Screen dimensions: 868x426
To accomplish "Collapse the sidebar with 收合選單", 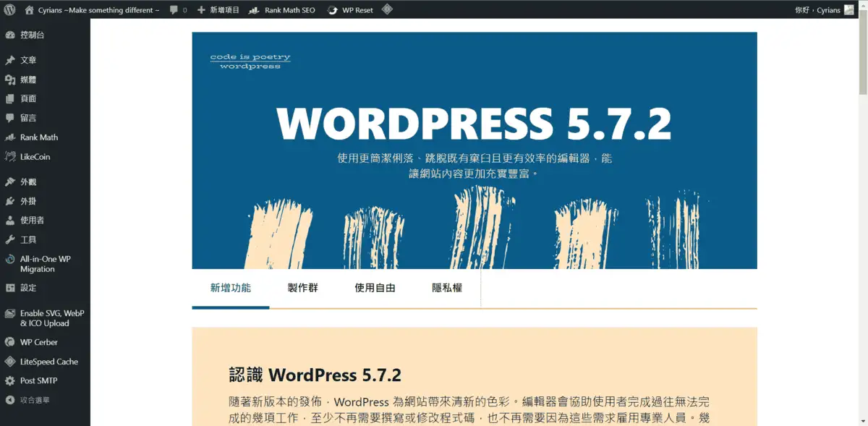I will [x=34, y=400].
